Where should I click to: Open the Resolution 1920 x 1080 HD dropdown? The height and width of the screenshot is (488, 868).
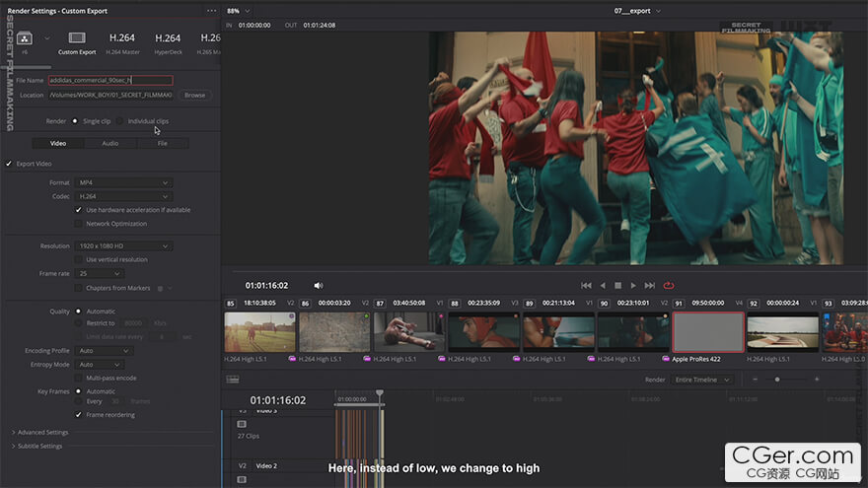pyautogui.click(x=123, y=246)
